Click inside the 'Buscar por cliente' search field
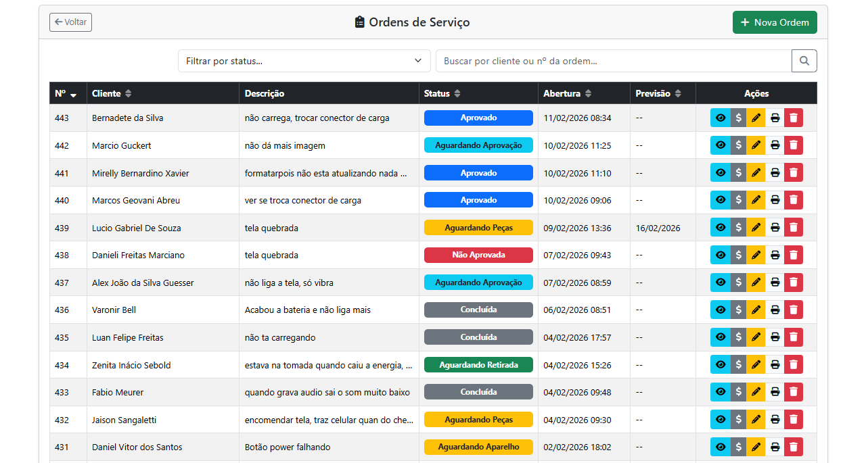 pyautogui.click(x=609, y=60)
